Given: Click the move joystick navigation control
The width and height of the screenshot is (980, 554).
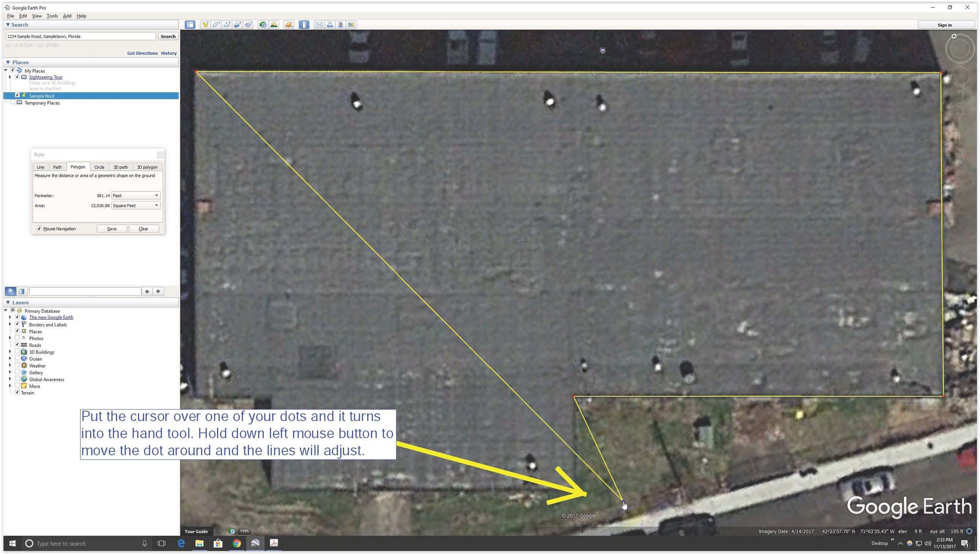Looking at the screenshot, I should point(960,76).
